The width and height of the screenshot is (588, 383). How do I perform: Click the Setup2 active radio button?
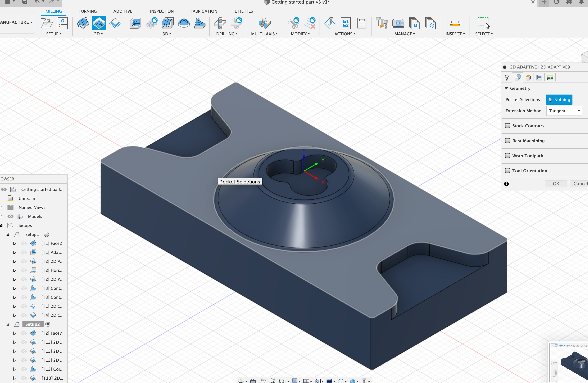click(x=48, y=324)
